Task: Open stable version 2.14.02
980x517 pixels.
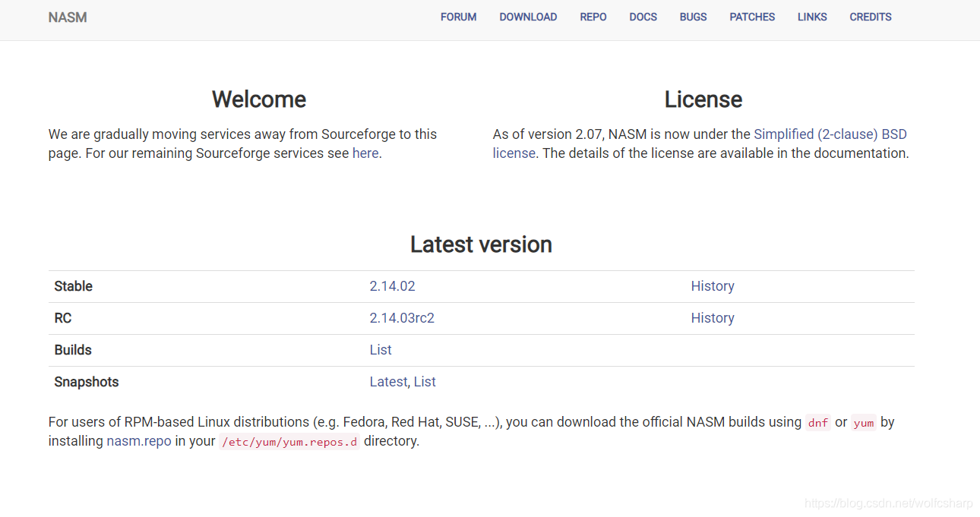Action: (393, 286)
